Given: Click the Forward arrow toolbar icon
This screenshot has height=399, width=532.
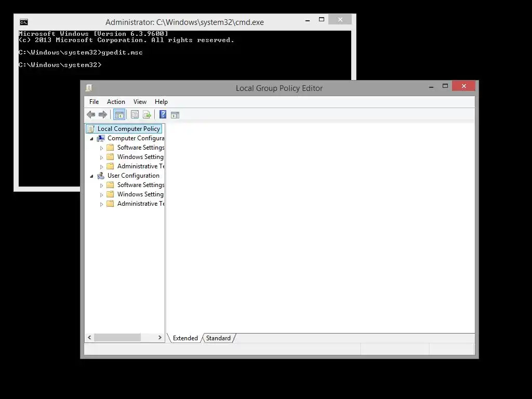Looking at the screenshot, I should click(x=103, y=115).
